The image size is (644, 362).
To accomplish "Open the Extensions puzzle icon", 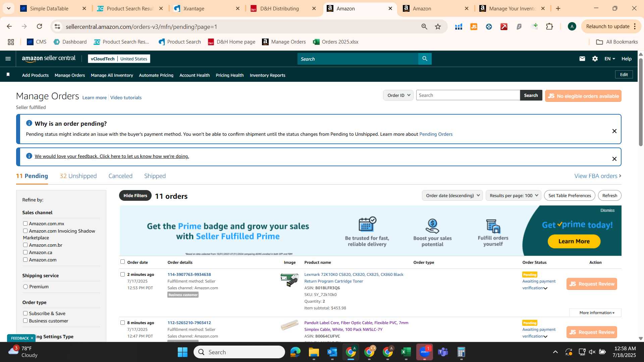I will (x=549, y=26).
